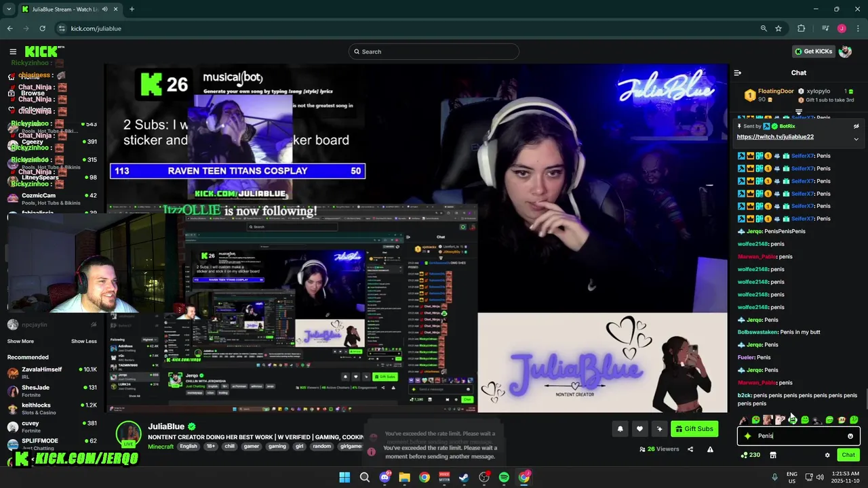Image resolution: width=868 pixels, height=488 pixels.
Task: Expand the sub gifter leaderboard handle
Action: coord(799,112)
